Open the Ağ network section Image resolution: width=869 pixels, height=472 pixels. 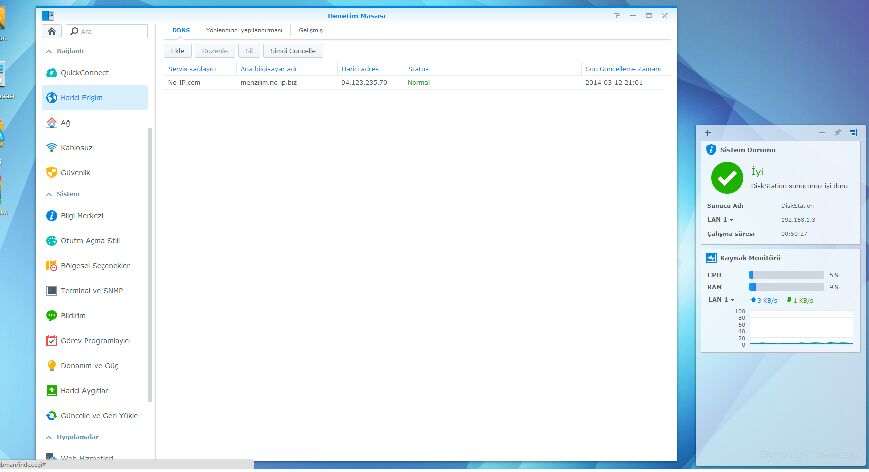[65, 123]
